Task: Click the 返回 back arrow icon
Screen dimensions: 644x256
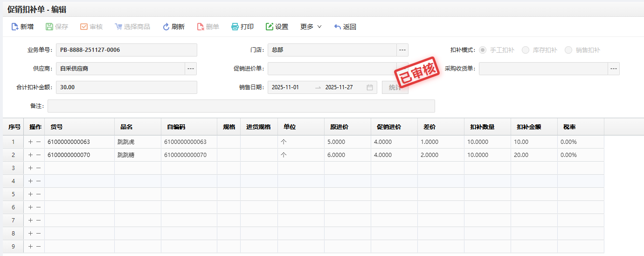Action: click(x=338, y=27)
